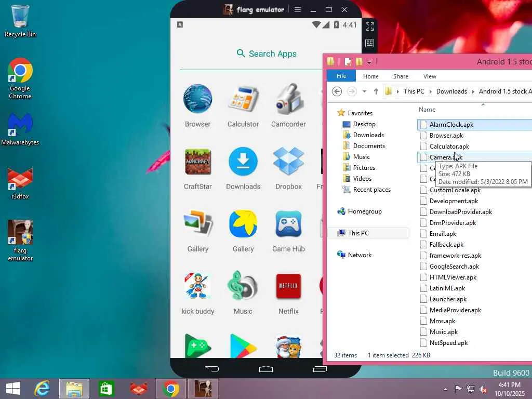Image resolution: width=532 pixels, height=399 pixels.
Task: Open the Camcorder app
Action: tap(288, 99)
